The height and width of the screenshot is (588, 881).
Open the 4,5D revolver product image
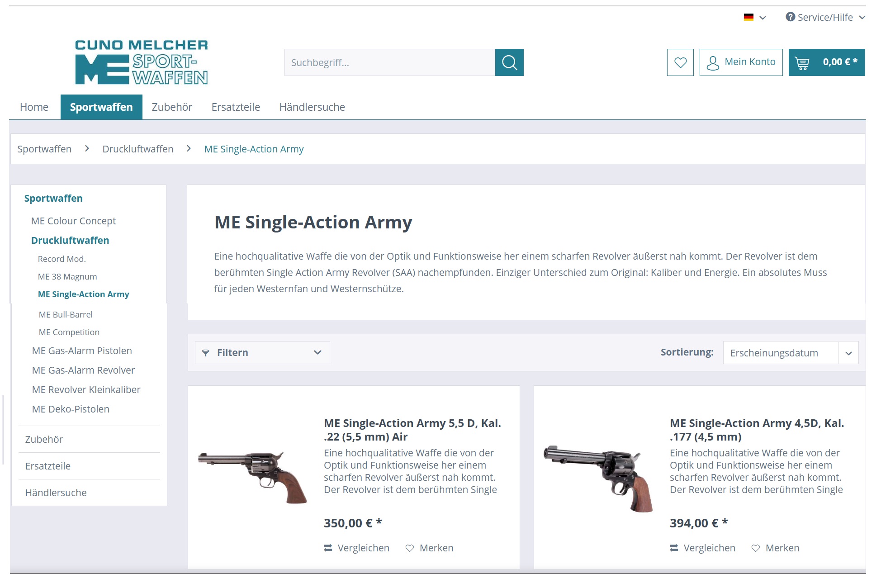(x=599, y=478)
